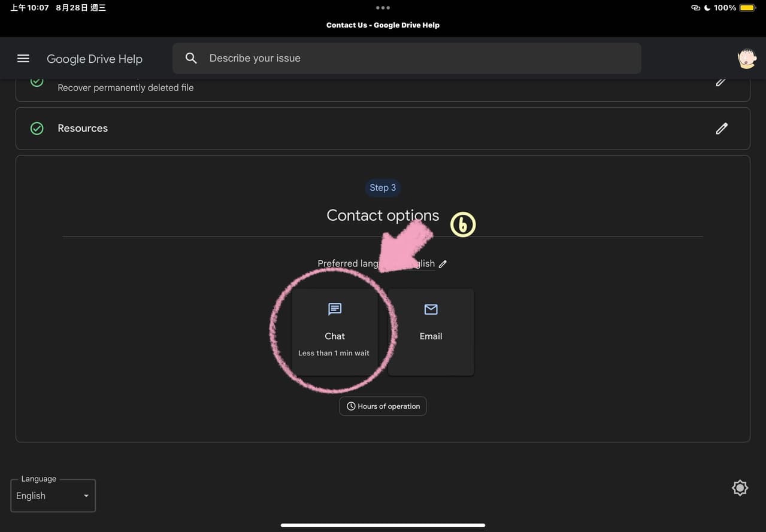This screenshot has width=766, height=532.
Task: Click Recover permanently deleted file text
Action: pos(125,87)
